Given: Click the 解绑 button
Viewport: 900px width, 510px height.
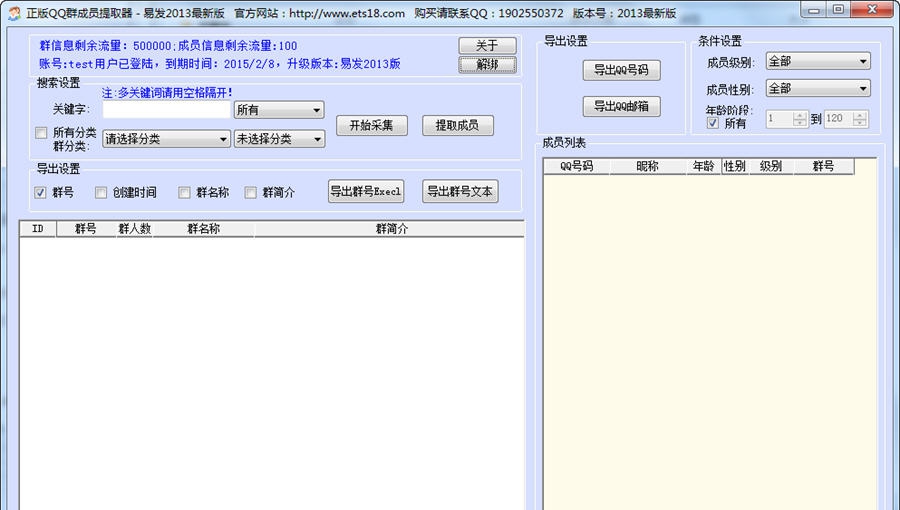Looking at the screenshot, I should 487,64.
